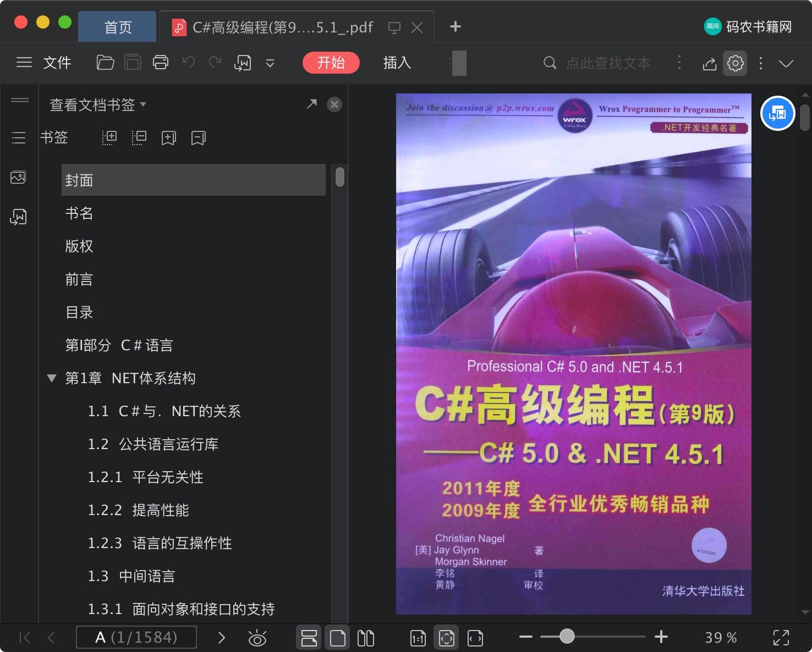Screen dimensions: 812x652
Task: Toggle fit page view
Action: [x=447, y=638]
